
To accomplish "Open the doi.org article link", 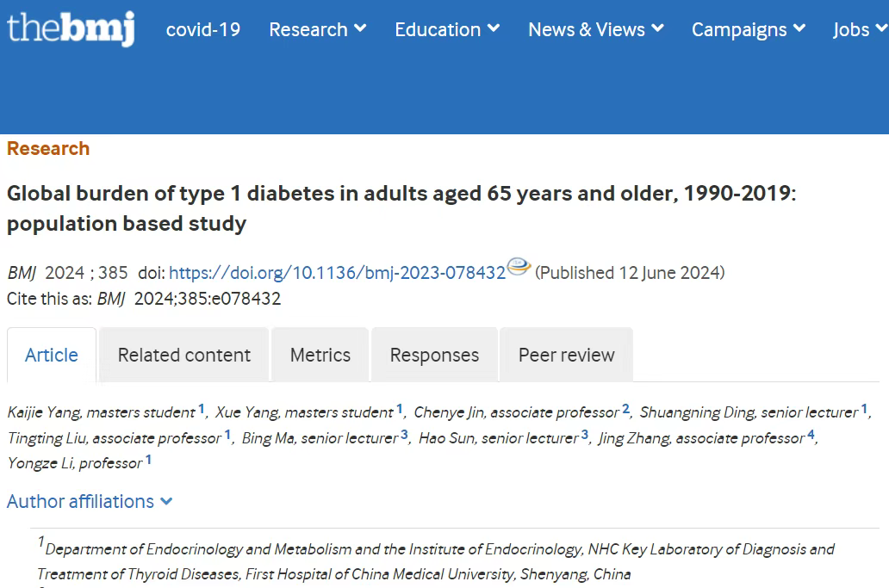I will click(338, 273).
